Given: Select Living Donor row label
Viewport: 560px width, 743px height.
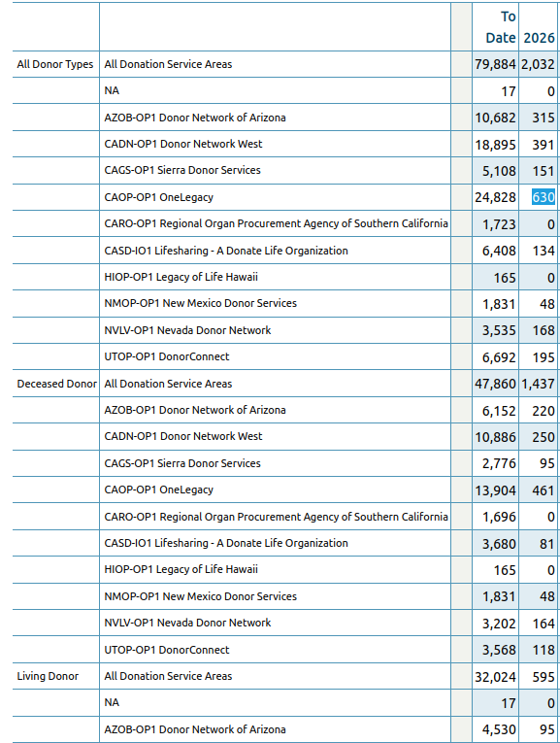Looking at the screenshot, I should (x=48, y=676).
